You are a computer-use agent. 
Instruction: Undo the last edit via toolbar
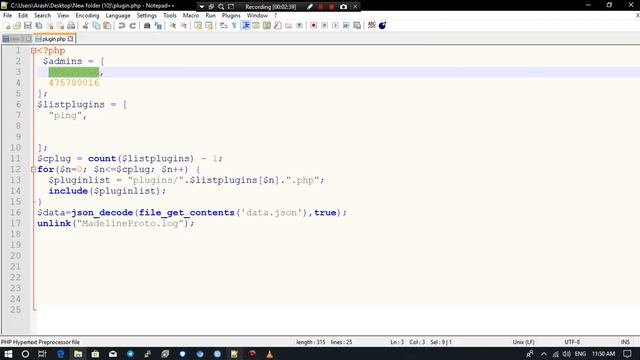[x=122, y=26]
